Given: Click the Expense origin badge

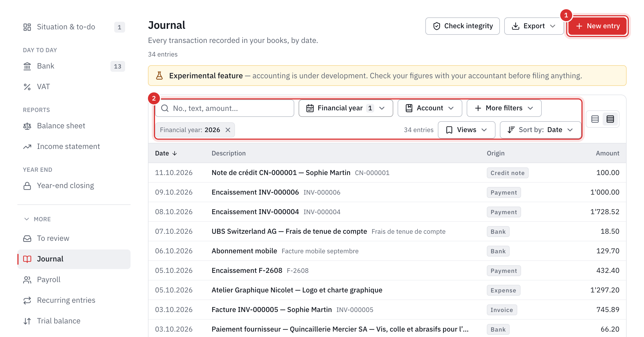Looking at the screenshot, I should pyautogui.click(x=503, y=290).
